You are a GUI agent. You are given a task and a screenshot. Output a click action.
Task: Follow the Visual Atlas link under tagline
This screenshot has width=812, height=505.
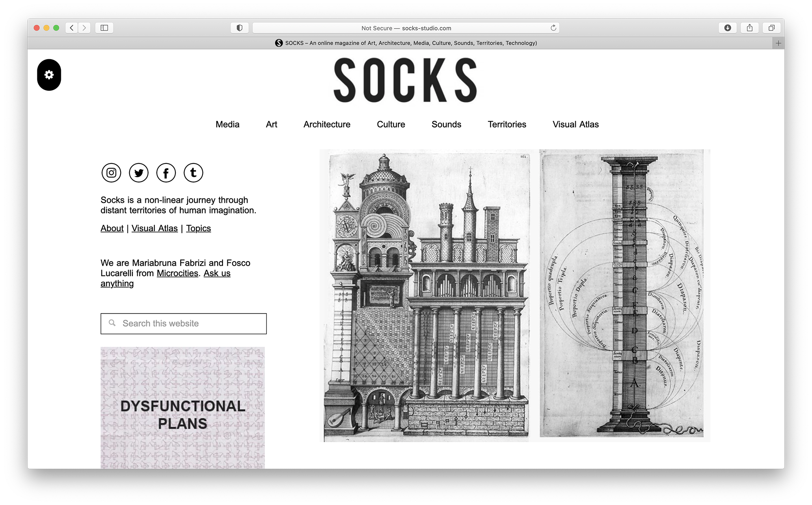tap(155, 228)
